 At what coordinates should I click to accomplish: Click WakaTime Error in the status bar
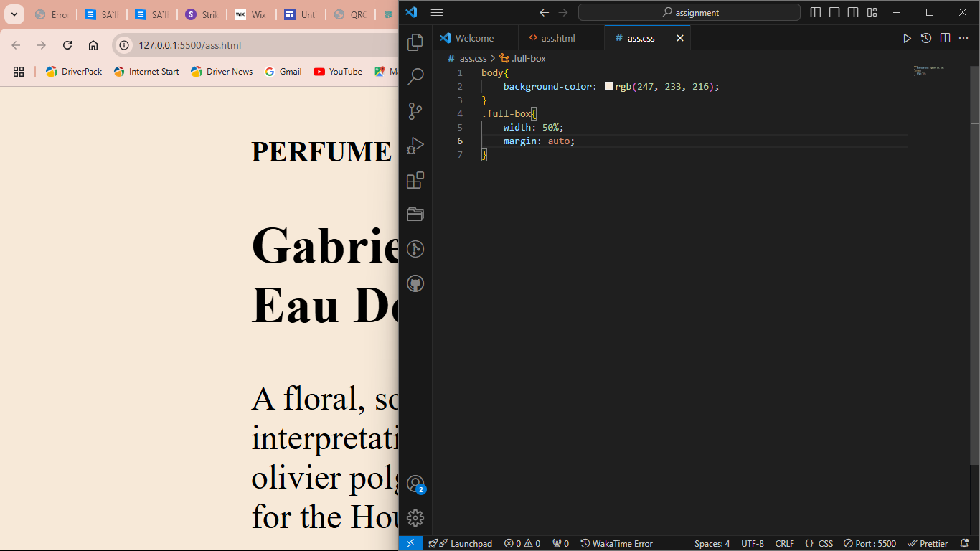click(x=617, y=543)
